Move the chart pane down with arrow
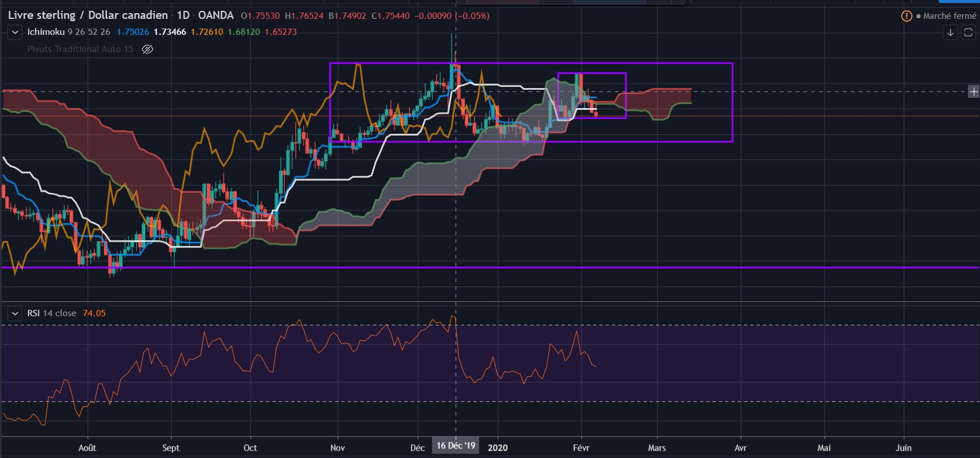The height and width of the screenshot is (458, 980). tap(950, 32)
